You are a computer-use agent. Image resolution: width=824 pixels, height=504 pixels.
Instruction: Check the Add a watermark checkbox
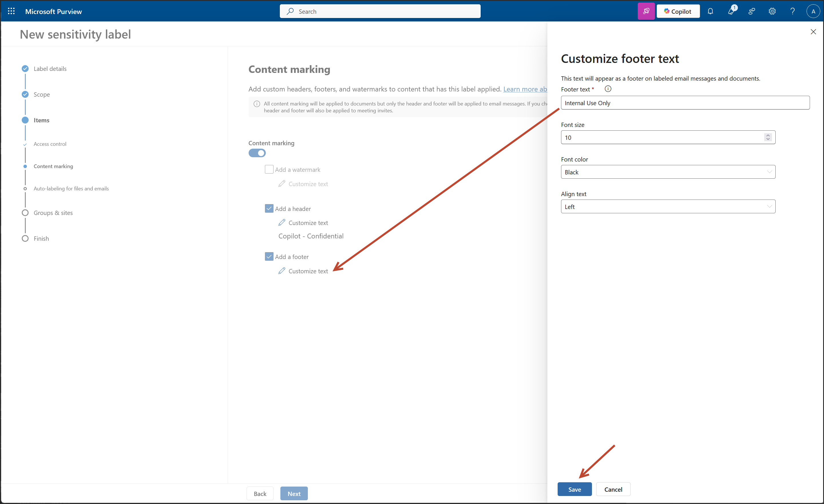269,170
